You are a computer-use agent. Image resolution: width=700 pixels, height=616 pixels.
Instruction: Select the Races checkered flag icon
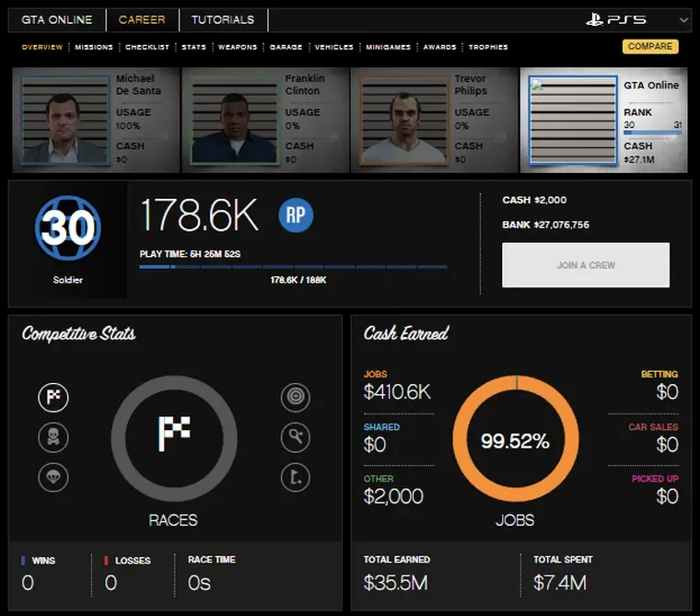click(53, 397)
